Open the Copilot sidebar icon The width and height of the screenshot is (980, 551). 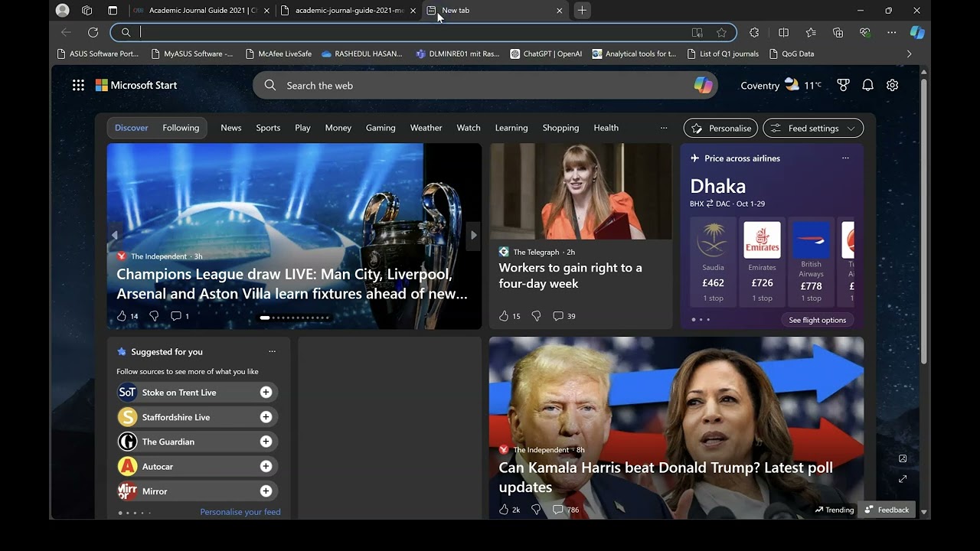click(917, 32)
